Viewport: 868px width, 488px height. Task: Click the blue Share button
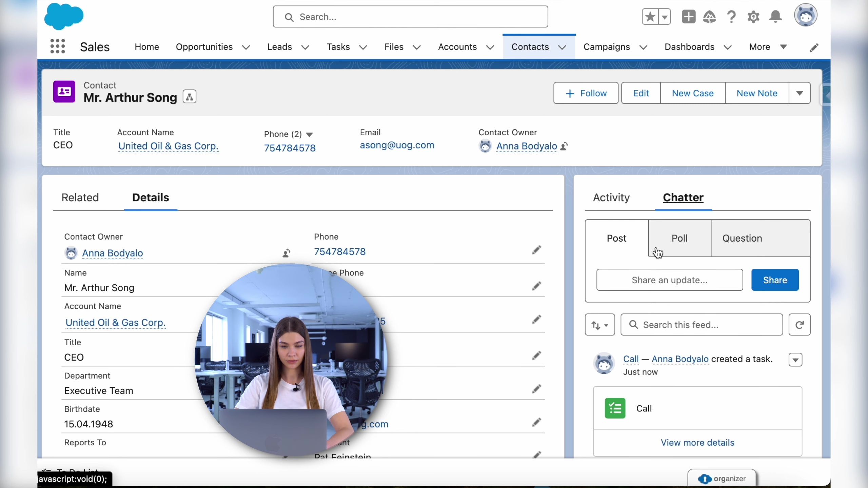[775, 280]
